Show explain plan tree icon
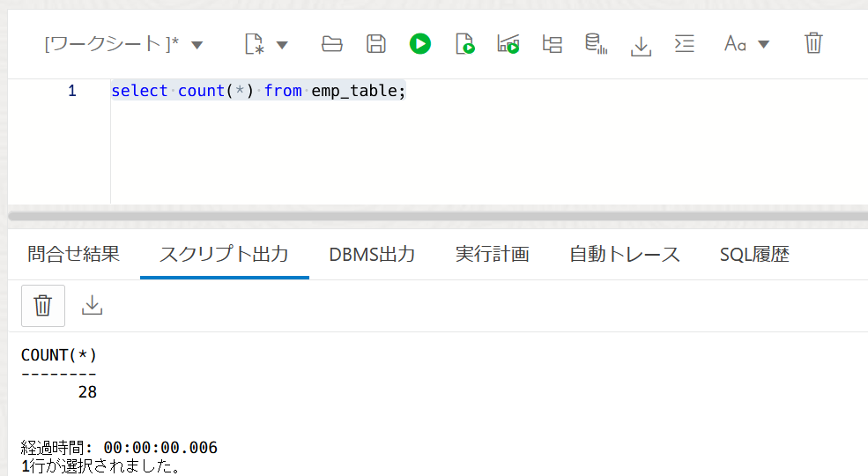This screenshot has height=476, width=868. coord(552,44)
